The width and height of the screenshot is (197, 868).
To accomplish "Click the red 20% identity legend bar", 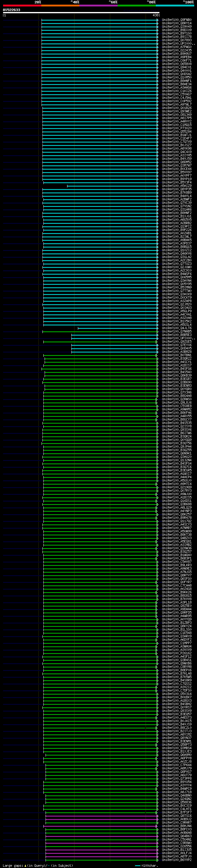I will click(x=22, y=6).
